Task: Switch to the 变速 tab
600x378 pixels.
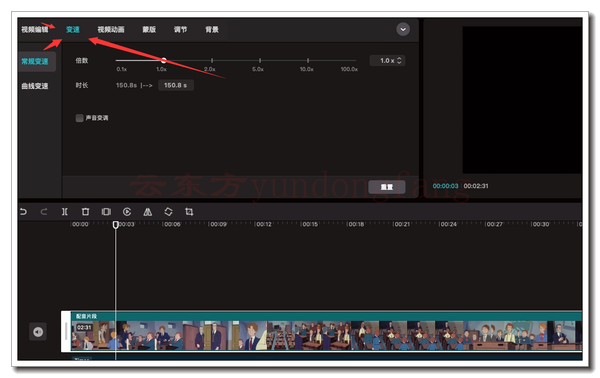Action: (73, 29)
